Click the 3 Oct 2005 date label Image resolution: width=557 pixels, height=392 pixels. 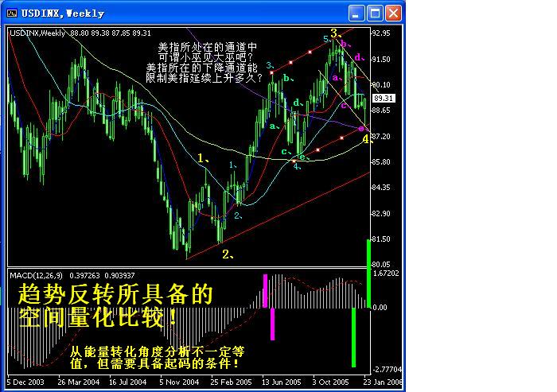tap(330, 382)
